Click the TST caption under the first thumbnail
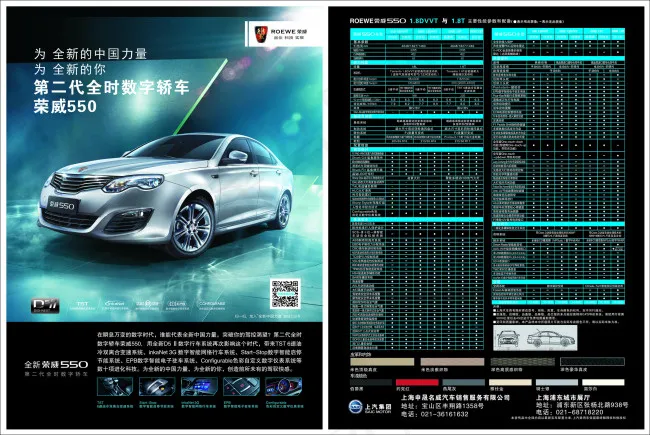 (115, 404)
